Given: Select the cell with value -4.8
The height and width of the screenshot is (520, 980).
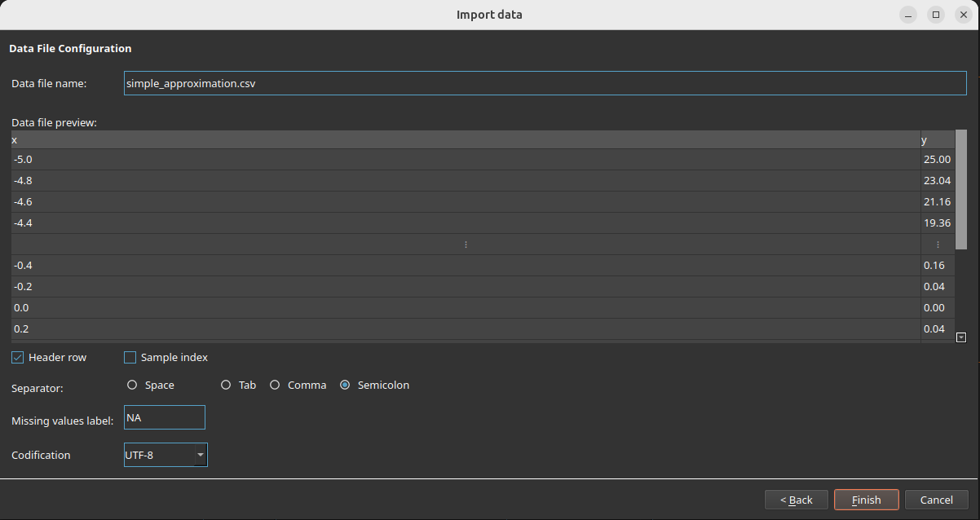Looking at the screenshot, I should 466,181.
